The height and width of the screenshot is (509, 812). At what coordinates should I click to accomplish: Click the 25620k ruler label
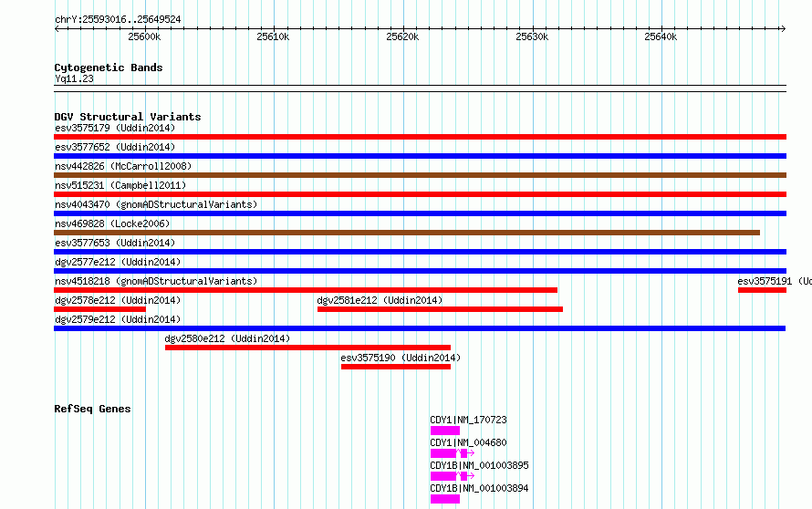[x=402, y=36]
